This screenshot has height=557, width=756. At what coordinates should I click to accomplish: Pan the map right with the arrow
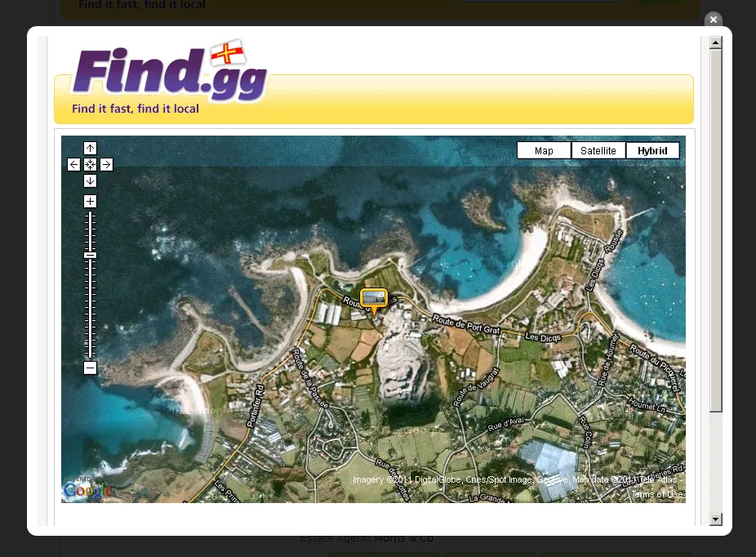pos(107,164)
